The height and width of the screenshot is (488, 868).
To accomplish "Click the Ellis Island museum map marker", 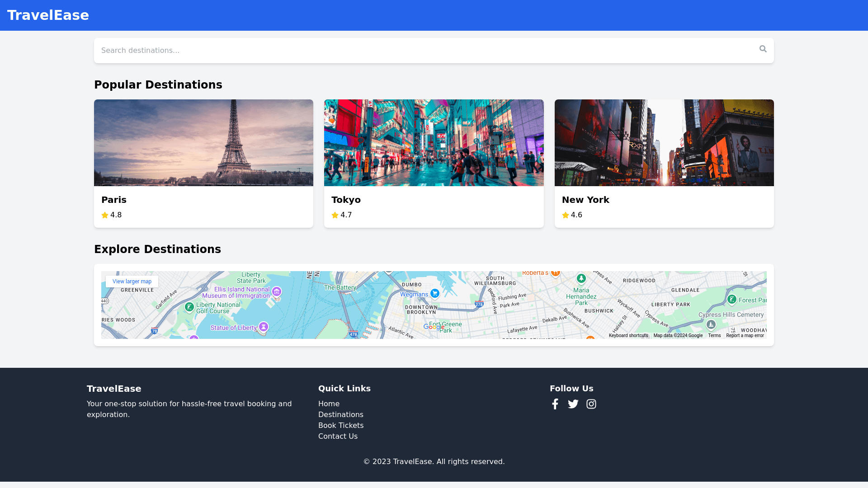I will click(277, 291).
